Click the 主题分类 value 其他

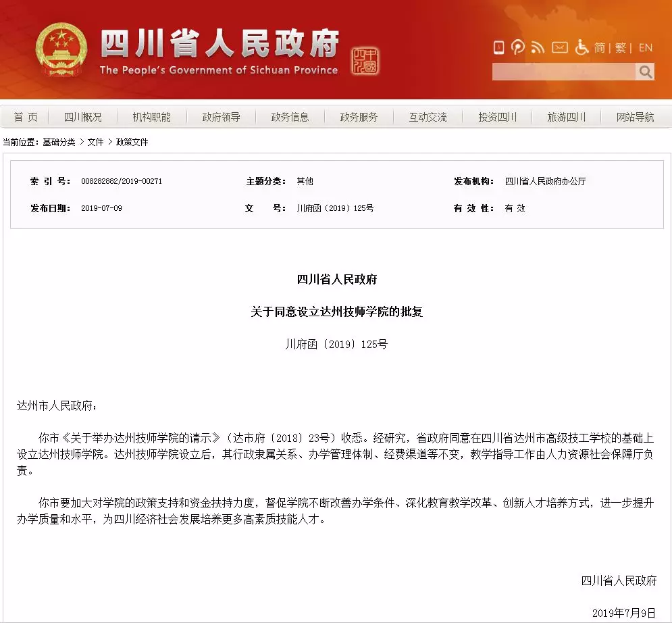click(305, 181)
